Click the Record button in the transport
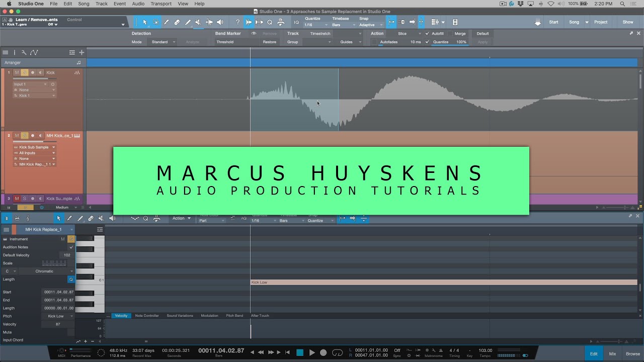The height and width of the screenshot is (362, 644). coord(324,352)
